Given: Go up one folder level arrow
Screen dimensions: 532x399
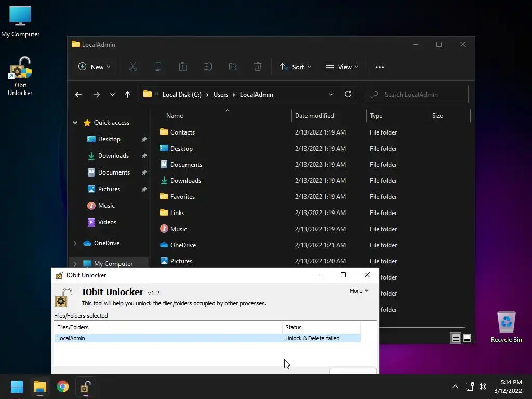Looking at the screenshot, I should (x=127, y=95).
